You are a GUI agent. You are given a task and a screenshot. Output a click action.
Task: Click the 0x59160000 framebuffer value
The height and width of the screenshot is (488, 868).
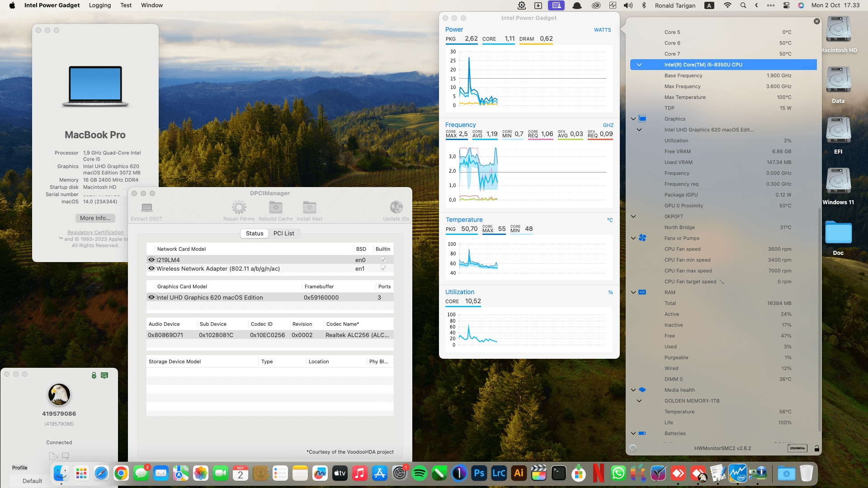coord(321,297)
